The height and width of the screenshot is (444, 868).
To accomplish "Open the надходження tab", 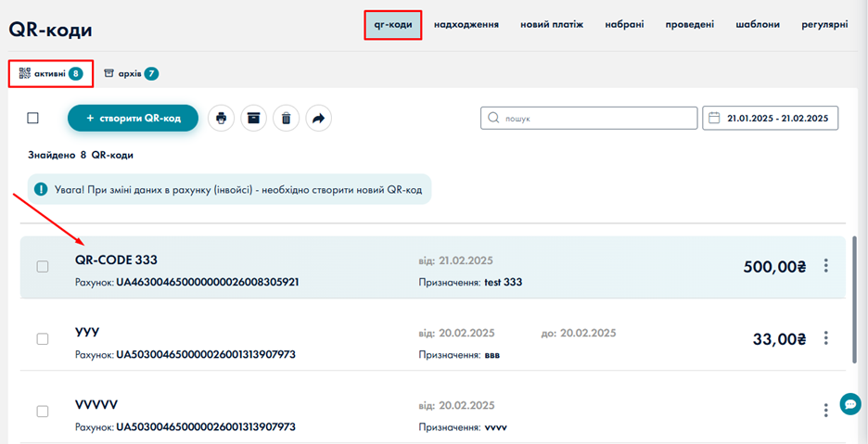I will click(466, 24).
